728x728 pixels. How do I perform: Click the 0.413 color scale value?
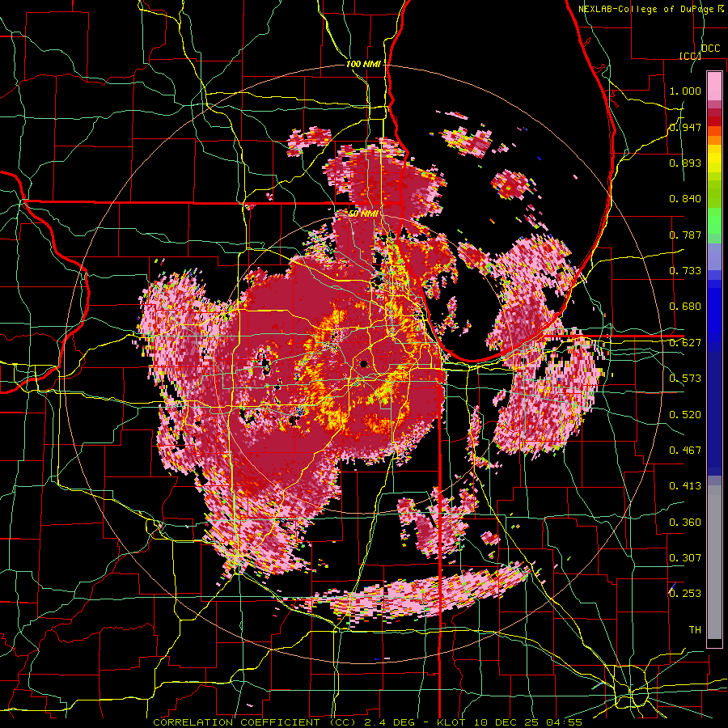[685, 486]
